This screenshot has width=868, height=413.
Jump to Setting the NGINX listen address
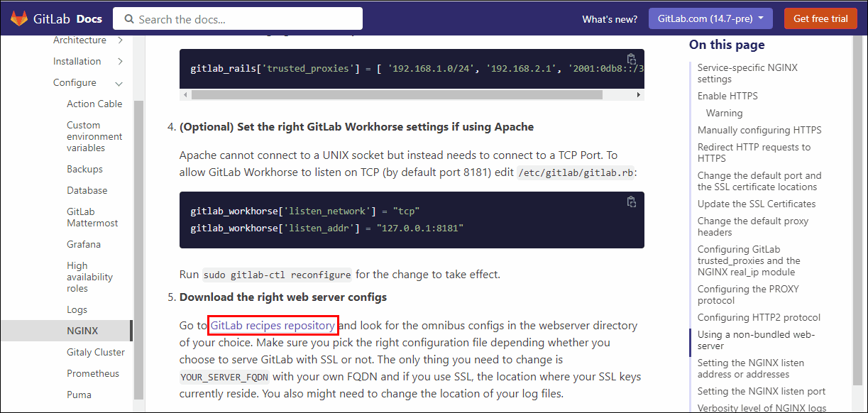point(752,368)
